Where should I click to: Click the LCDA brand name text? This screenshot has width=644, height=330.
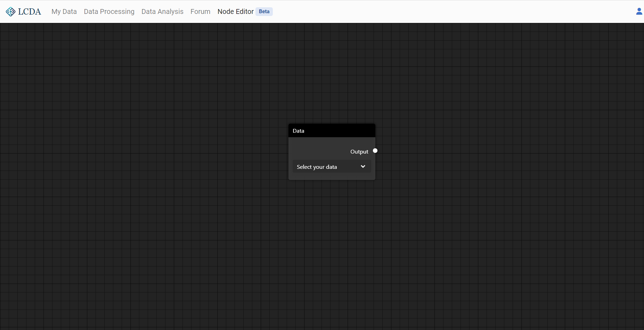click(30, 11)
